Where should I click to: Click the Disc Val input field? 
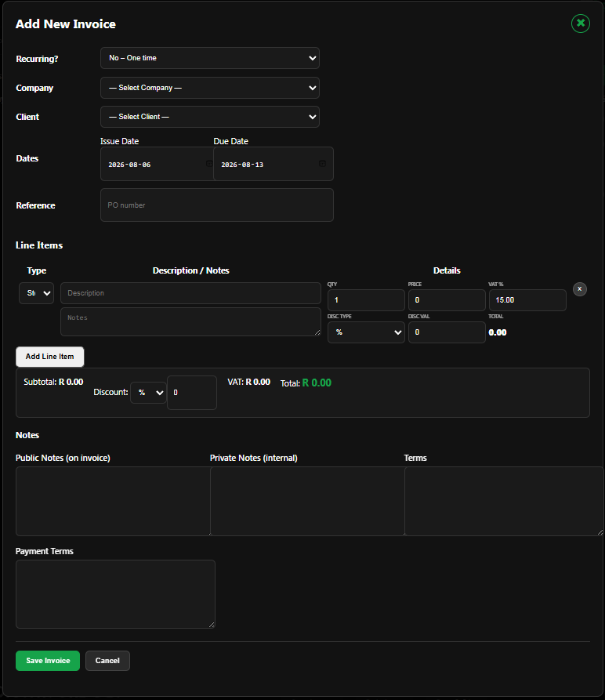pos(447,332)
